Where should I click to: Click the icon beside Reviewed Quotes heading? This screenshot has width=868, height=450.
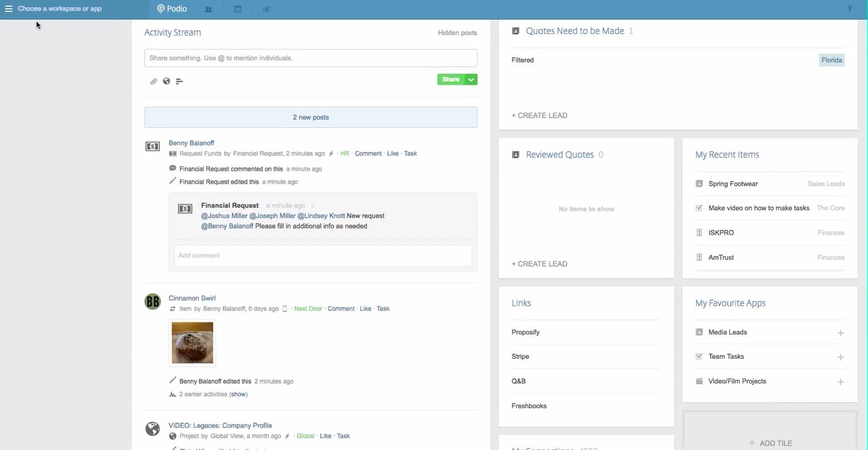click(516, 155)
